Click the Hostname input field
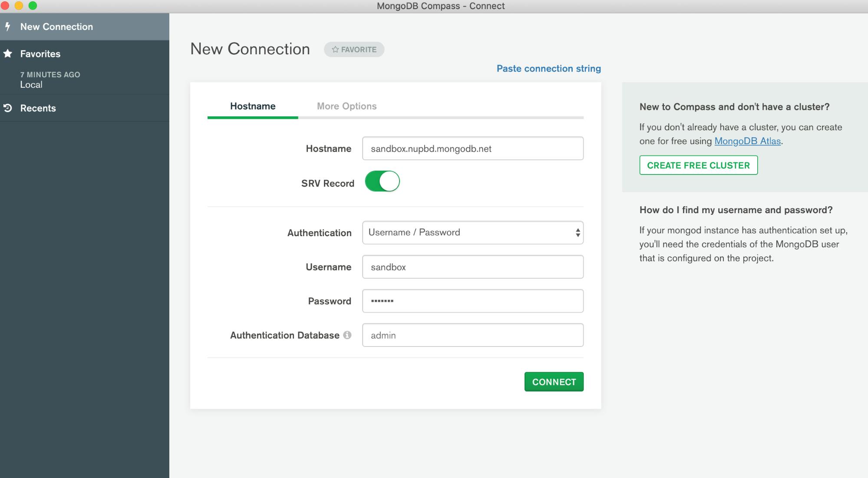 pos(472,148)
